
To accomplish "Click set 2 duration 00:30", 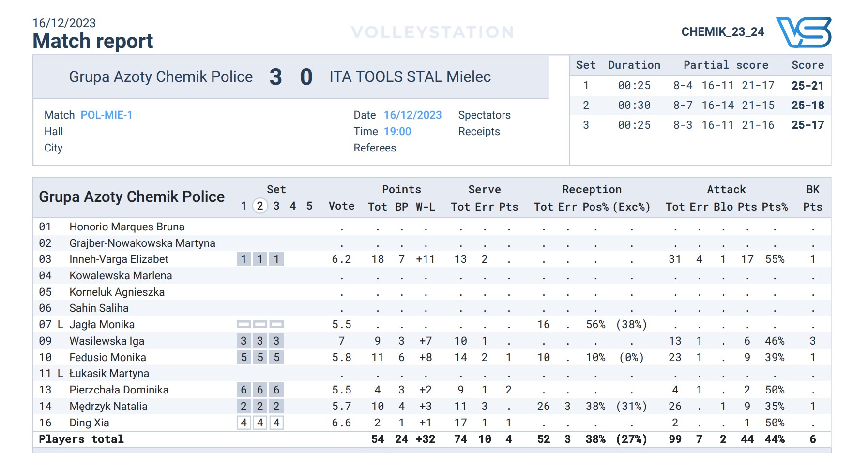I will 634,106.
